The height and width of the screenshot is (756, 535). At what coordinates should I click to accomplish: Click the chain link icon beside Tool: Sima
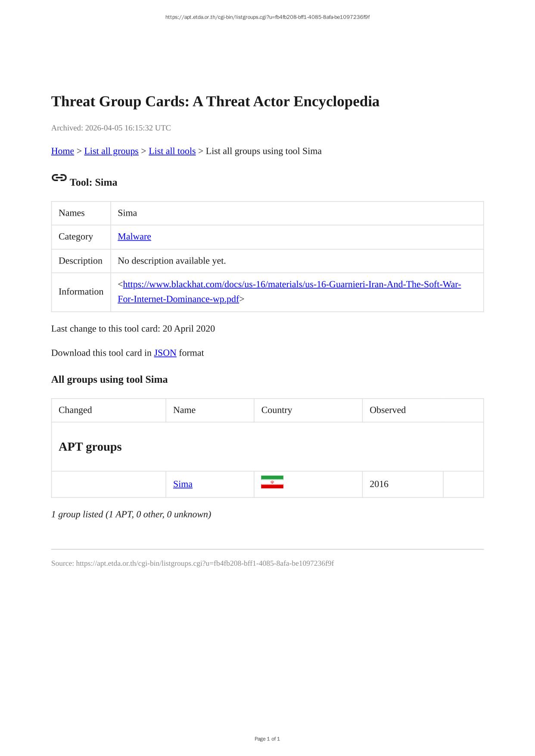(59, 178)
